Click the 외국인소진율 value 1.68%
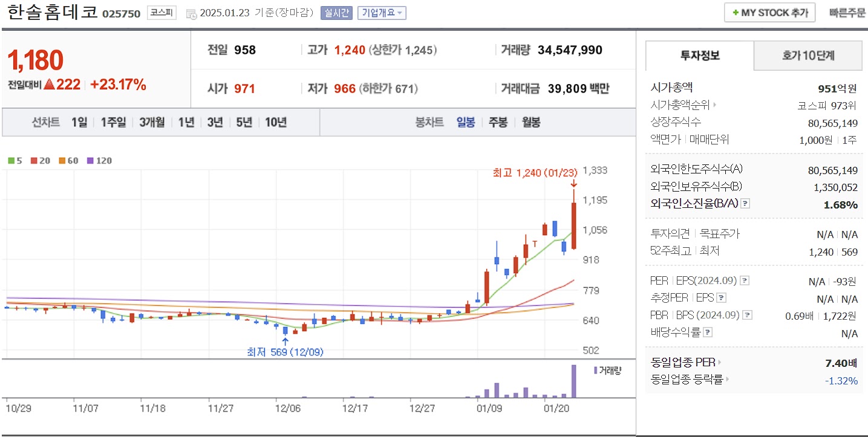This screenshot has height=437, width=868. pyautogui.click(x=841, y=205)
